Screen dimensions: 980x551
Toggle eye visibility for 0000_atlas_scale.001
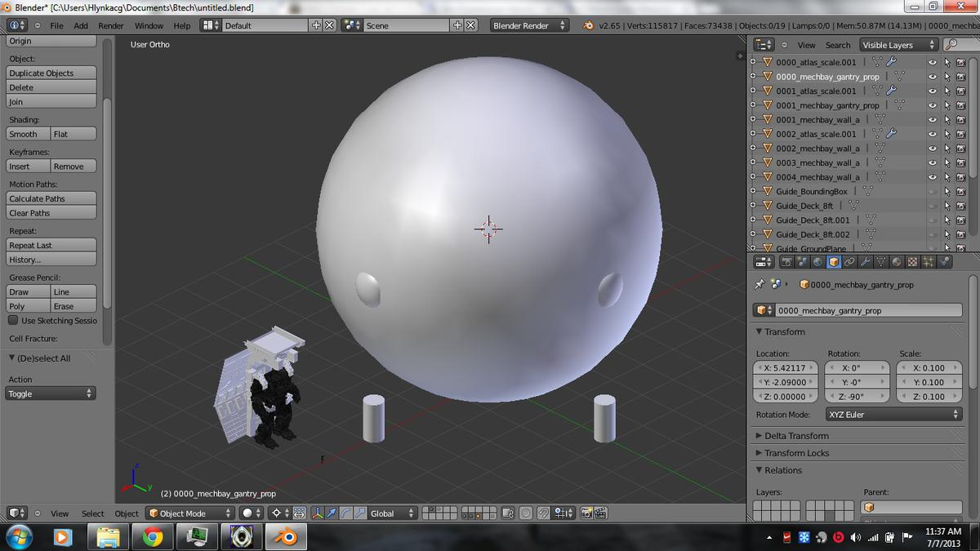[x=932, y=62]
